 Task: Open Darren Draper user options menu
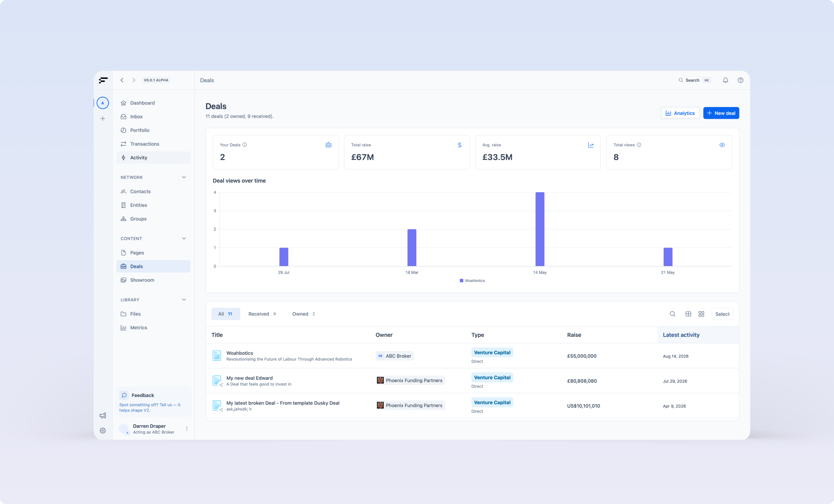pyautogui.click(x=187, y=429)
